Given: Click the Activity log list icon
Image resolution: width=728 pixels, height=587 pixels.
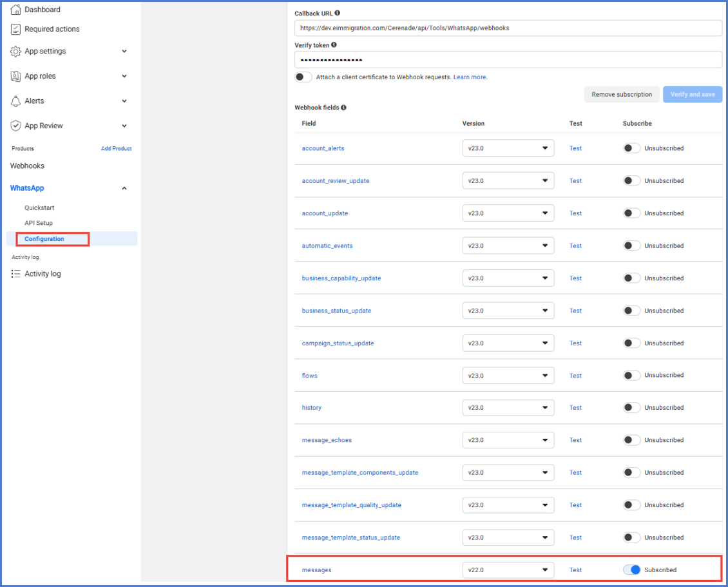Looking at the screenshot, I should [x=16, y=274].
